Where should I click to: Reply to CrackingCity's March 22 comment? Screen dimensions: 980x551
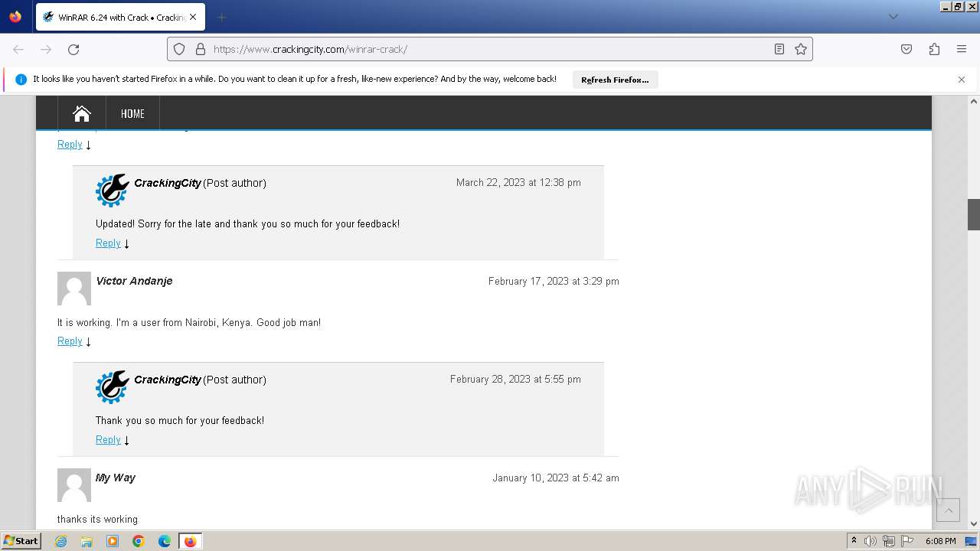point(108,243)
